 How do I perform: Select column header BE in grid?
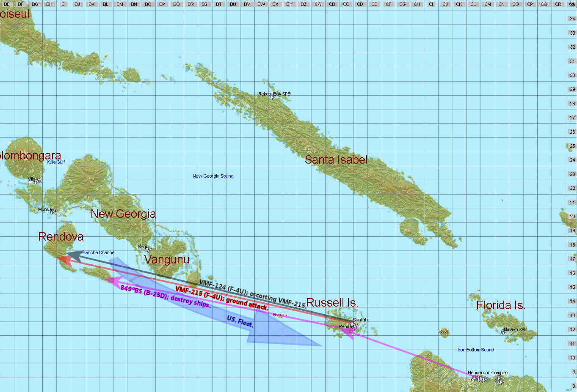pos(7,4)
